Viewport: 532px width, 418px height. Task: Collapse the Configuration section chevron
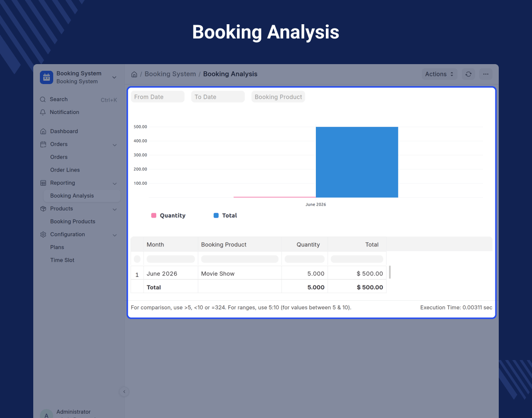tap(114, 235)
